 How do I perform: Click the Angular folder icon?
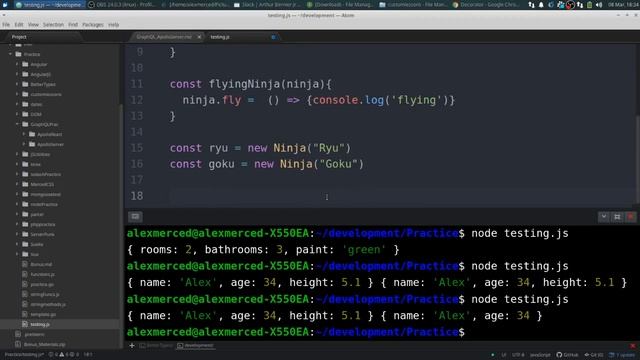coord(25,64)
